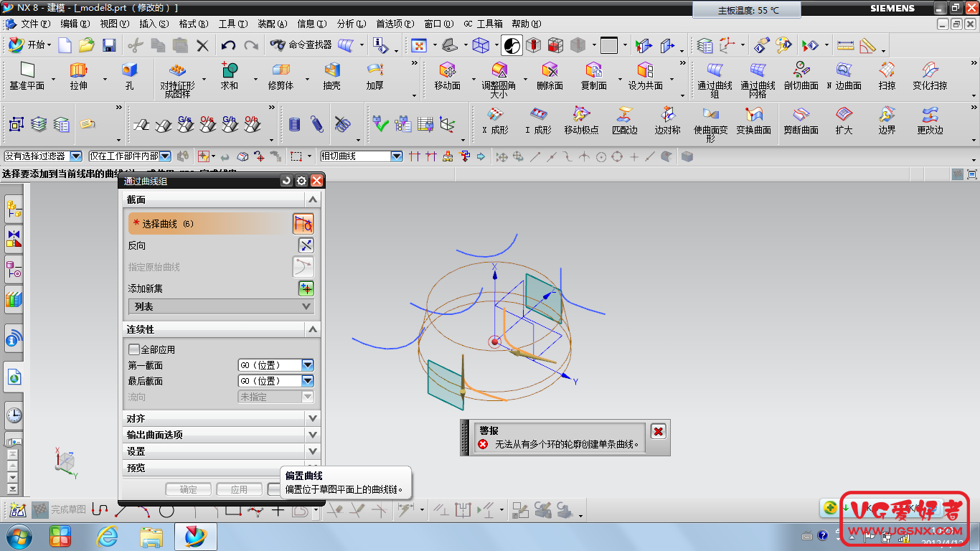Select the 抽壳 shell tool
980x551 pixels.
coord(331,76)
